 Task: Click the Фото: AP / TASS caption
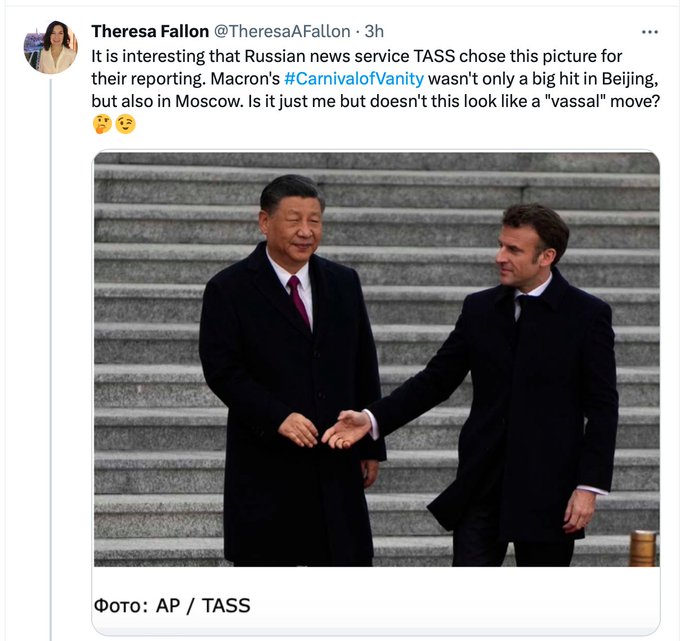[172, 605]
